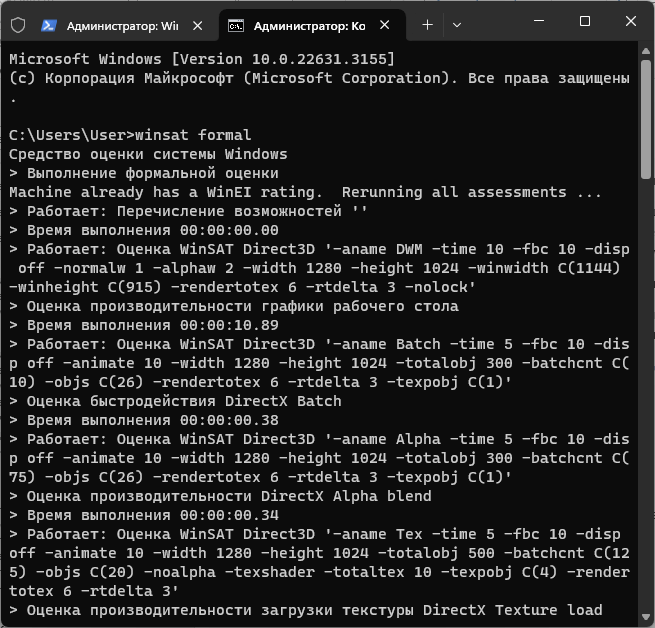Screen dimensions: 655x628
Task: Maximize the Terminal window
Action: tap(585, 22)
